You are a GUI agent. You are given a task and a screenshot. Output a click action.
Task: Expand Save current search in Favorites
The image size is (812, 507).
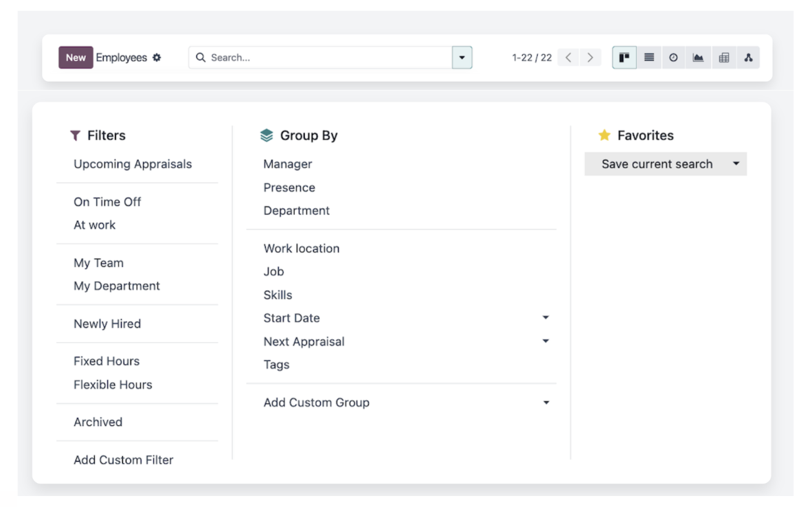736,164
